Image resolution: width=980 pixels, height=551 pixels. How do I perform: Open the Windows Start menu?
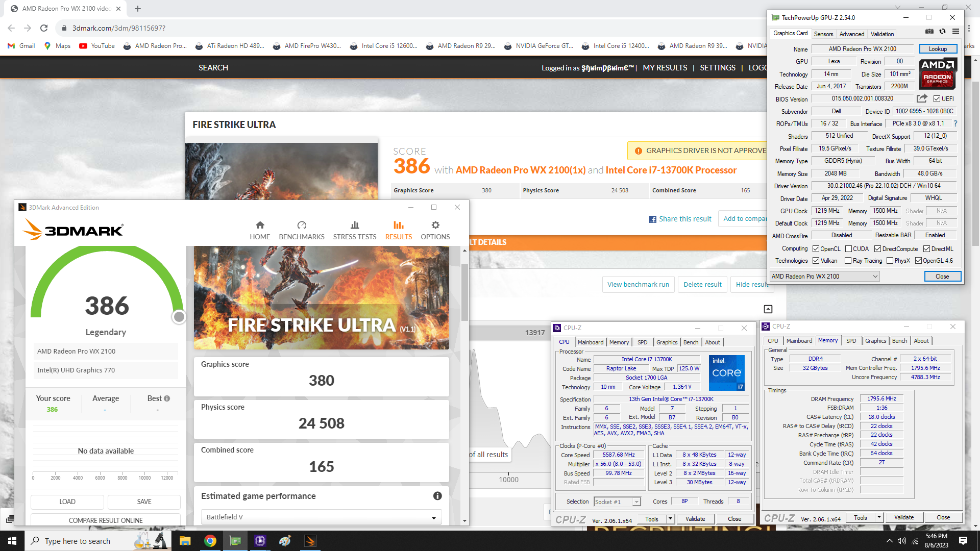[x=12, y=541]
